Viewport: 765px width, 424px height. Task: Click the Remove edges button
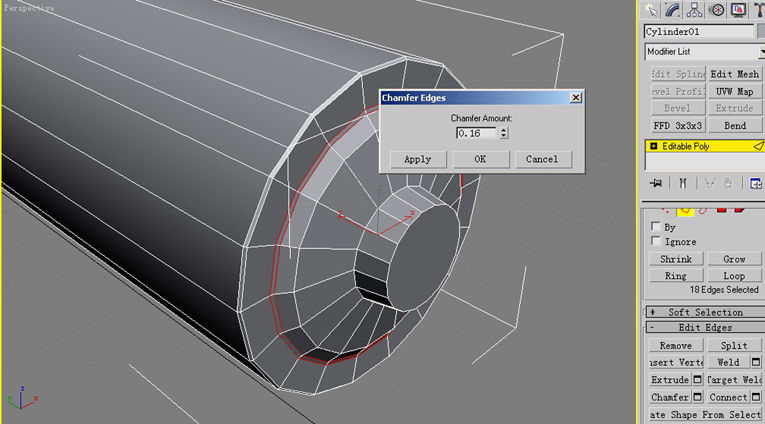[676, 345]
